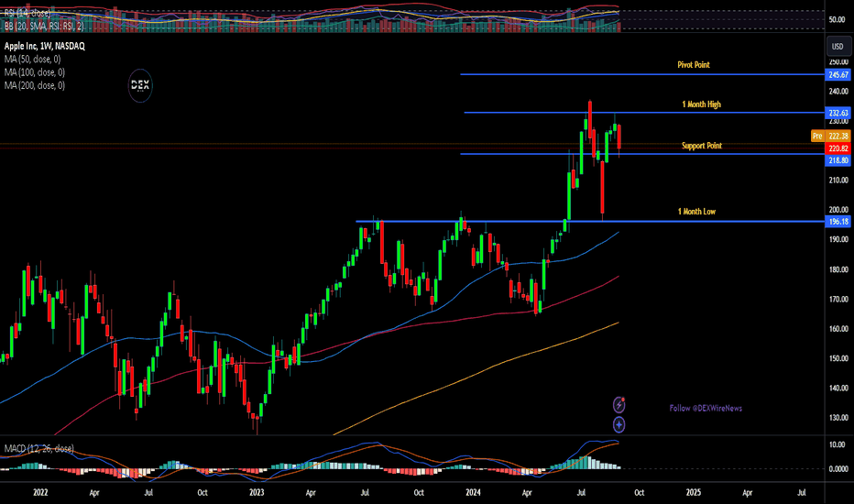This screenshot has height=504, width=854.
Task: Select the RSI (14, close) indicator label
Action: (27, 13)
